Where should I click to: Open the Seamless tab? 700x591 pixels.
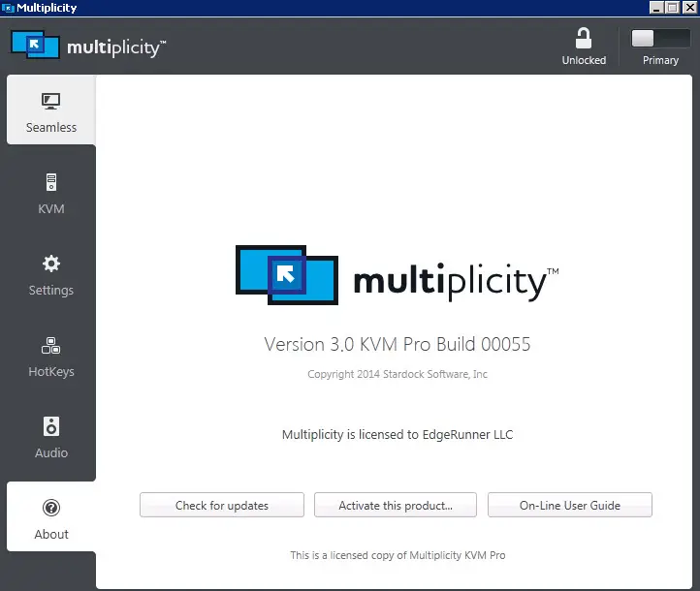point(50,109)
